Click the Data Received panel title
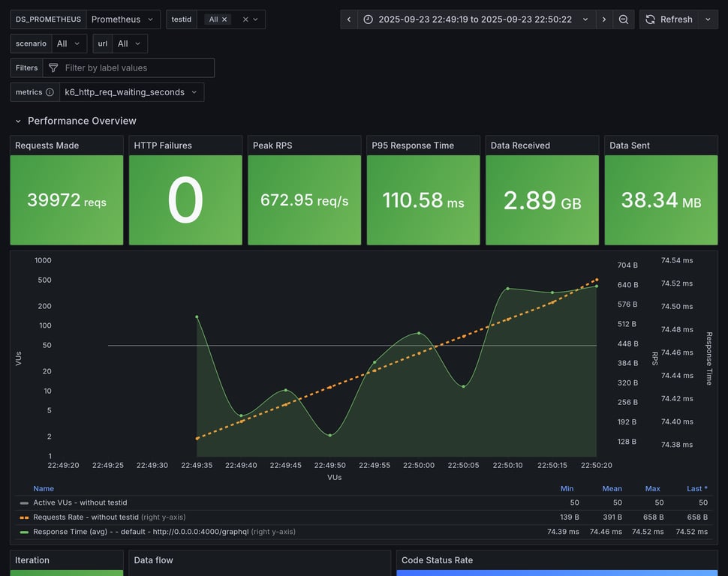Image resolution: width=728 pixels, height=576 pixels. coord(520,145)
